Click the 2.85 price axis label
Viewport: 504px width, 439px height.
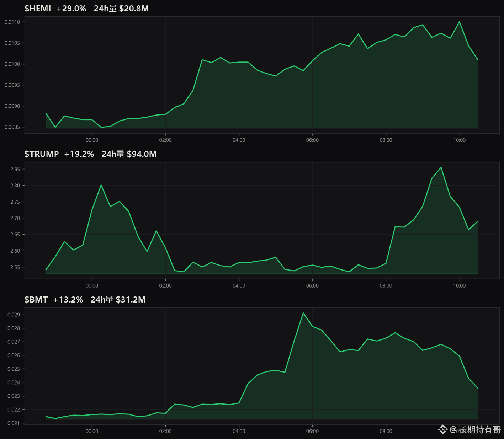tap(15, 169)
